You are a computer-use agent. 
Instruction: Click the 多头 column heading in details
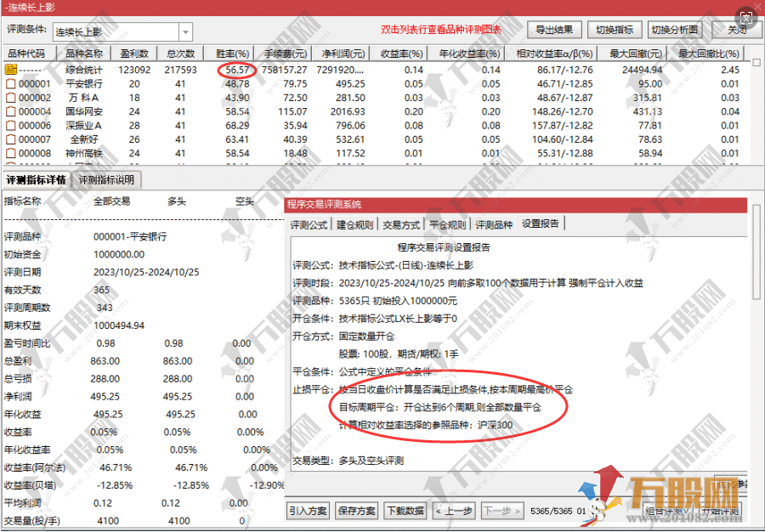coord(177,201)
